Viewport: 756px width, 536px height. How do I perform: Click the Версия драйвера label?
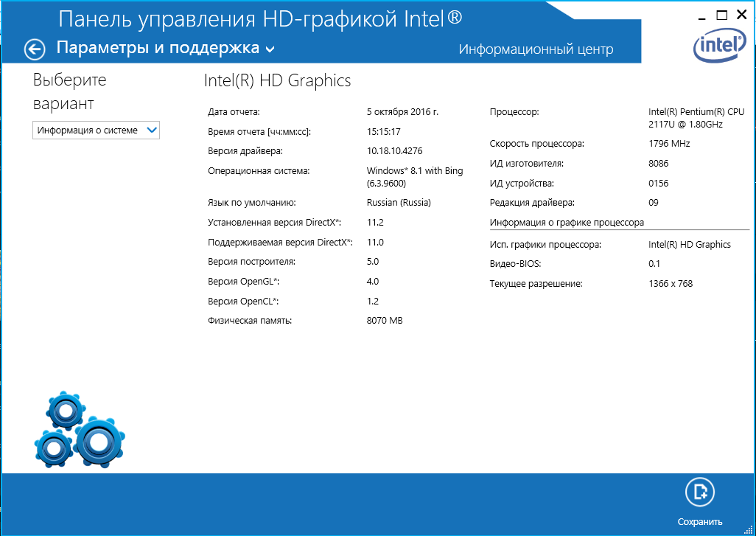245,151
